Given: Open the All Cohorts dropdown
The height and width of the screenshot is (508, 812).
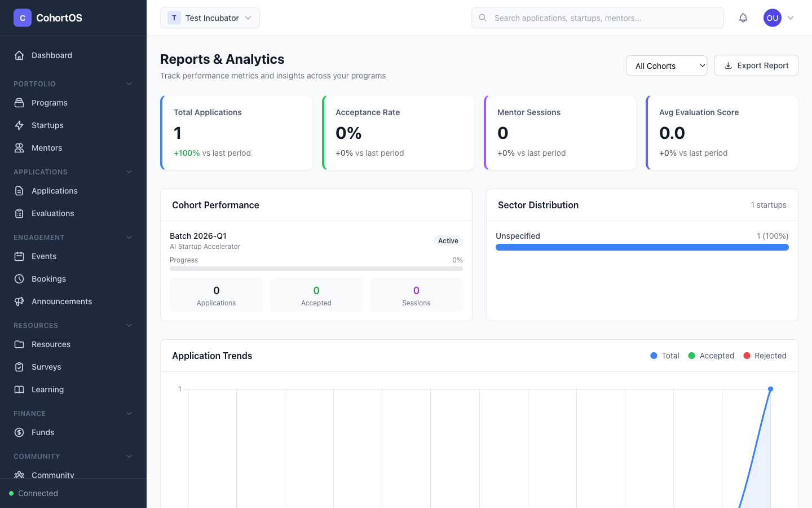Looking at the screenshot, I should point(667,65).
